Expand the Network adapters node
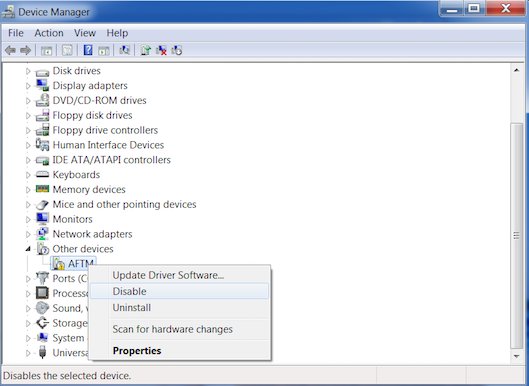Viewport: 529px width, 386px height. 28,235
